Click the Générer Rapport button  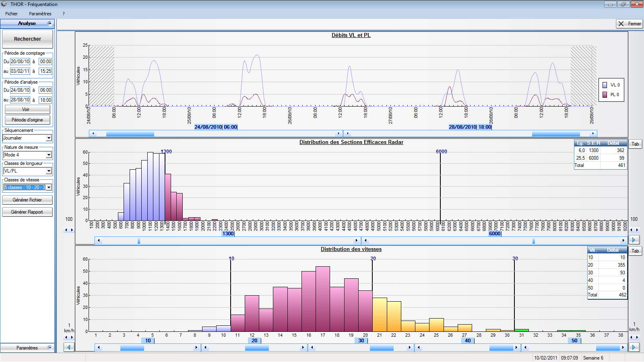tap(27, 212)
